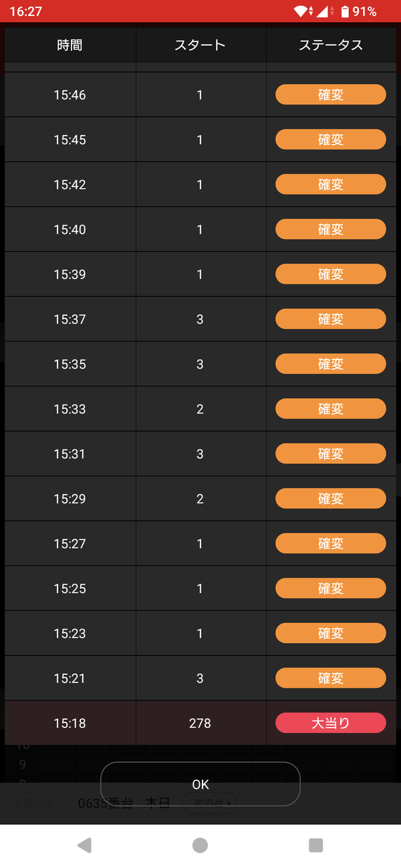Tap 確変 badge in 15:37 row
This screenshot has height=868, width=401.
tap(331, 319)
